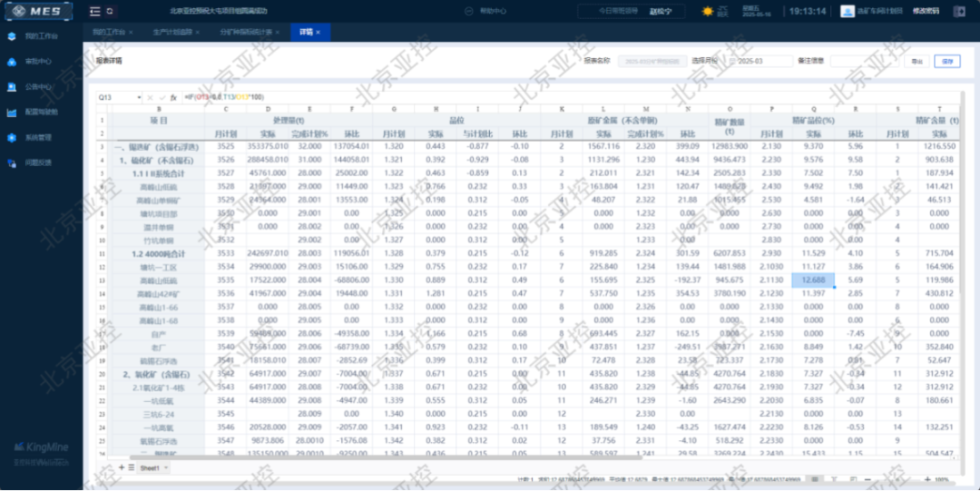Click the 我的工作台 layers icon
This screenshot has height=491, width=980.
point(12,36)
